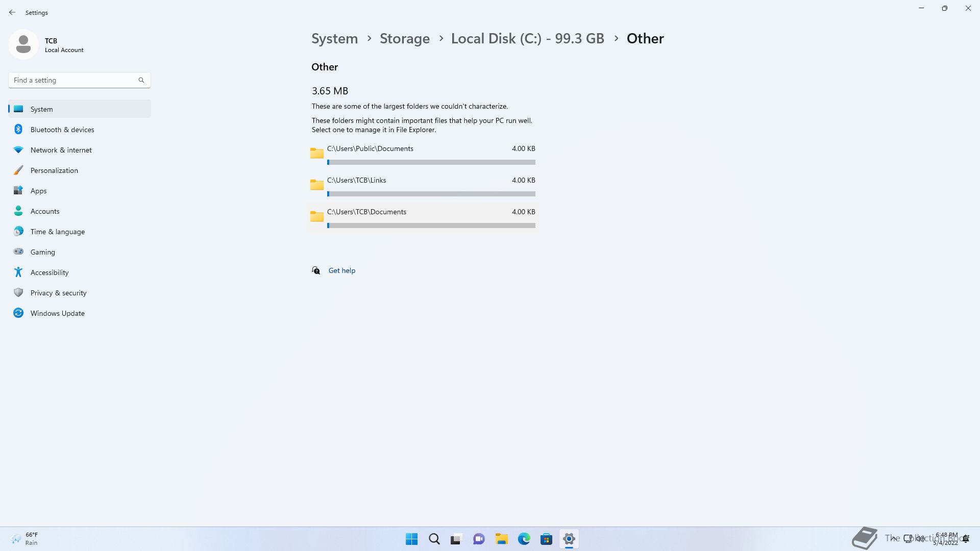Click the Settings gear on the taskbar

coord(569,539)
